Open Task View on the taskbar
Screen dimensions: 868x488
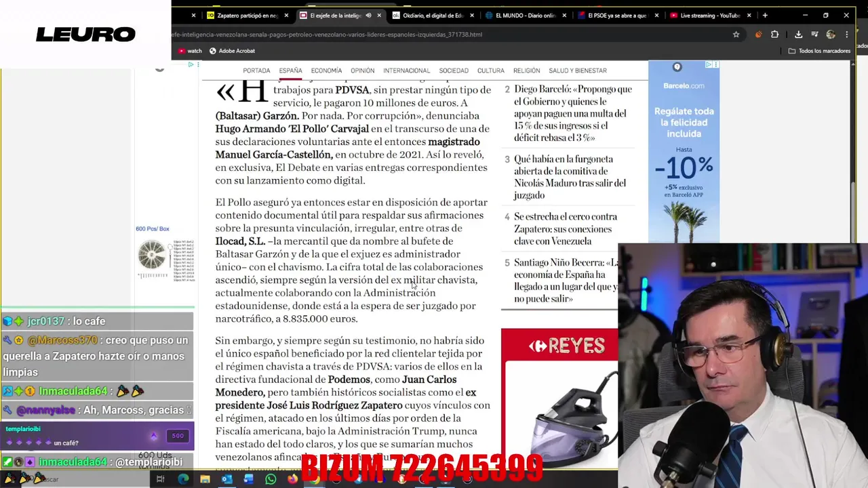pos(160,479)
